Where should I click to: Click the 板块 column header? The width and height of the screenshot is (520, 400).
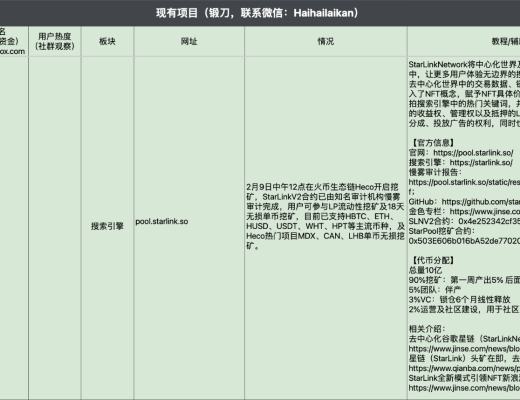(107, 41)
